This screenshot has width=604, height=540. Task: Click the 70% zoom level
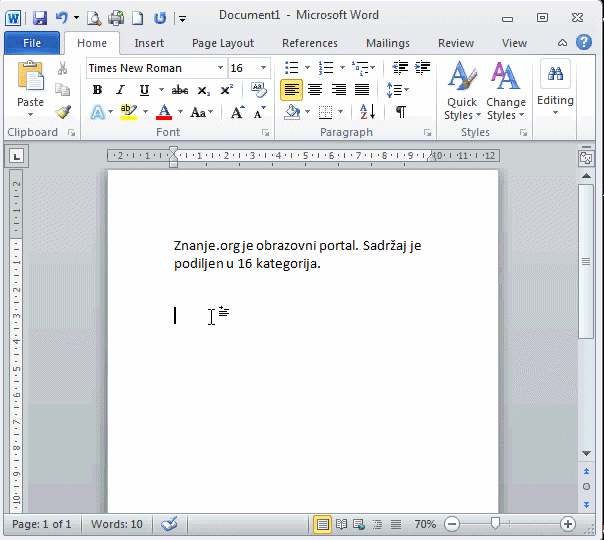425,524
